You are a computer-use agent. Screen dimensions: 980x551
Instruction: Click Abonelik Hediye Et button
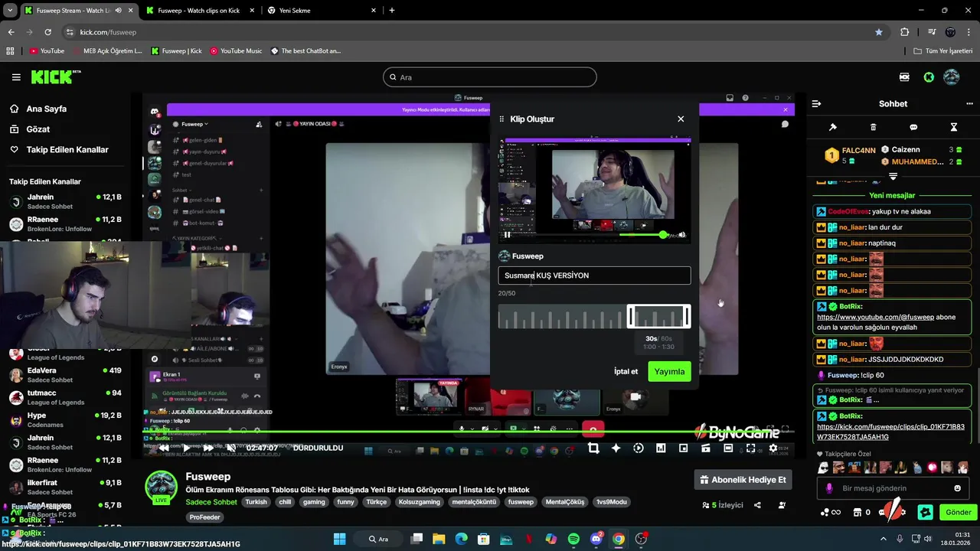(743, 480)
